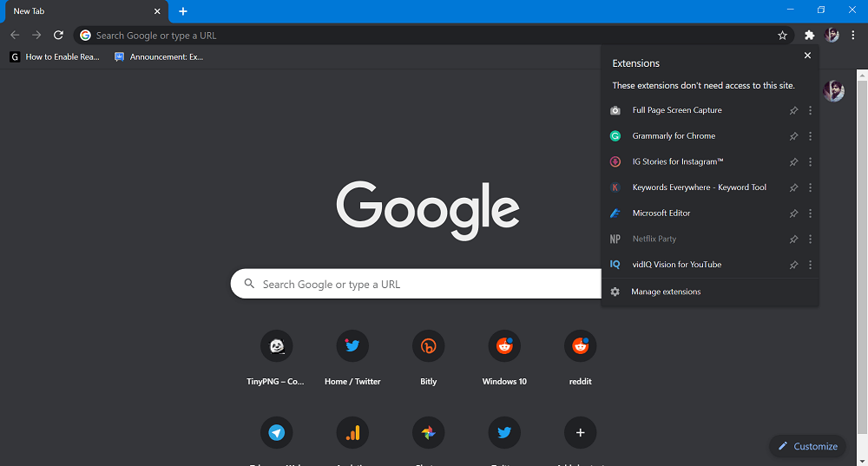
Task: Open the Google Photos pinwheel shortcut
Action: (x=428, y=433)
